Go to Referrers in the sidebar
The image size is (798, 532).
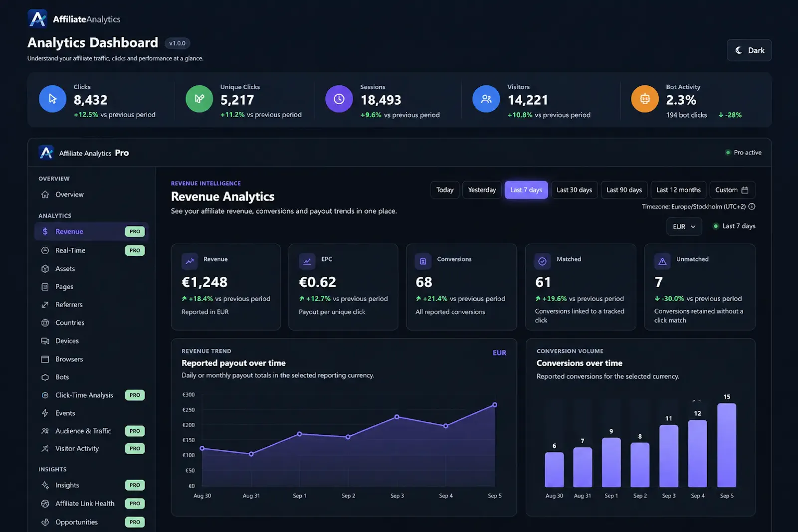[x=92, y=305]
